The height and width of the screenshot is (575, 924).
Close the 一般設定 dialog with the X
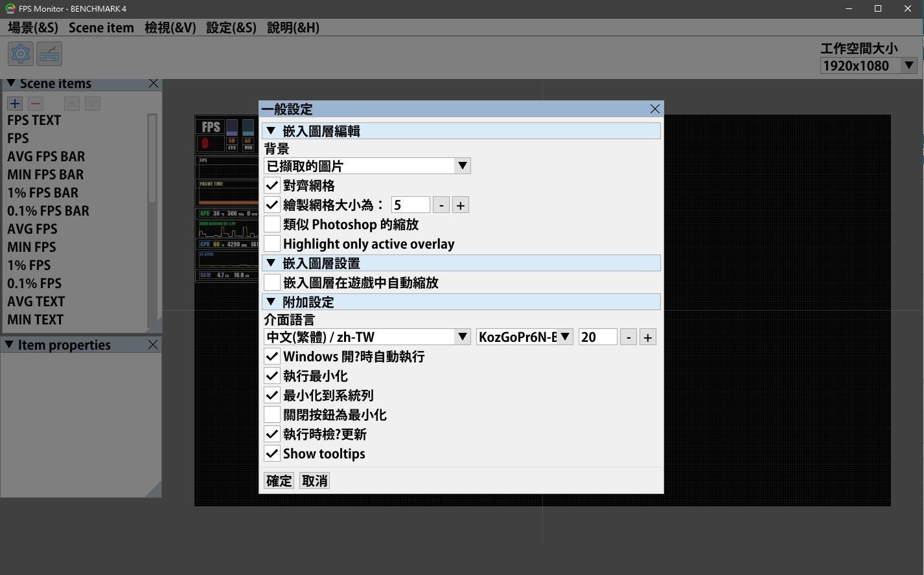coord(655,109)
